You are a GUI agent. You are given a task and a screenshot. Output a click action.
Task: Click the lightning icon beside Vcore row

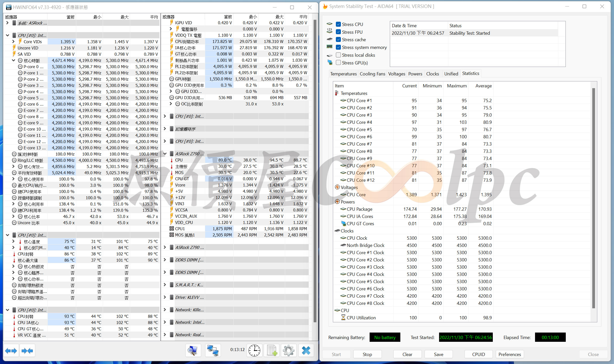point(172,185)
